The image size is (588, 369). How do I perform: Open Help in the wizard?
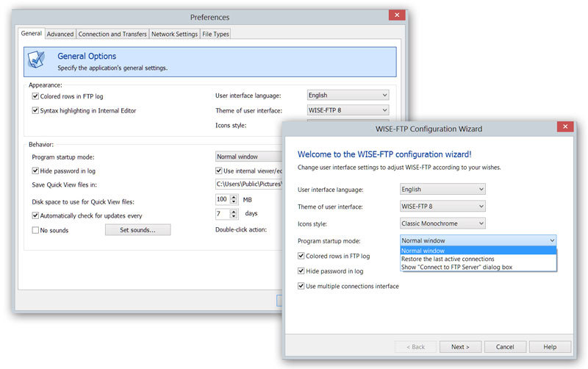pos(550,347)
